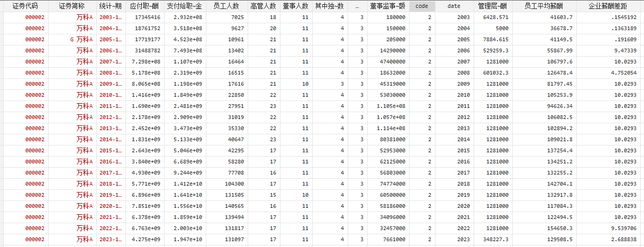Select the highlighted code column header
The image size is (644, 247).
coord(422,6)
